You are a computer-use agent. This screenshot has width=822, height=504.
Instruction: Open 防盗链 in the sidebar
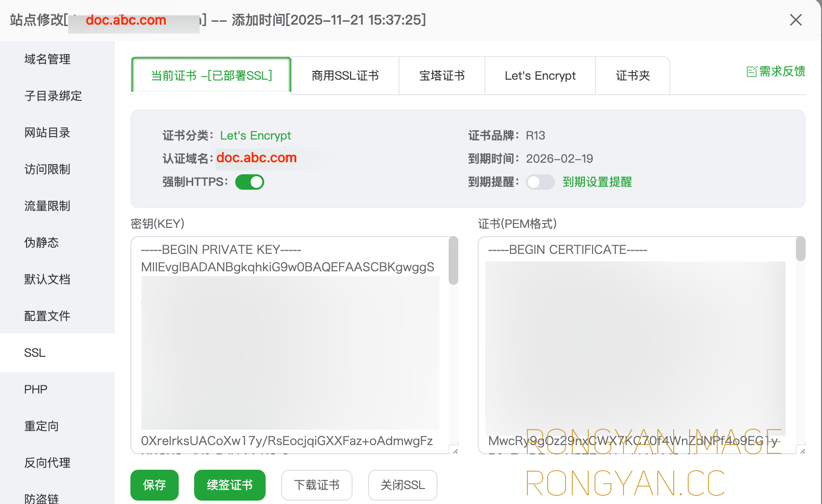[57, 497]
